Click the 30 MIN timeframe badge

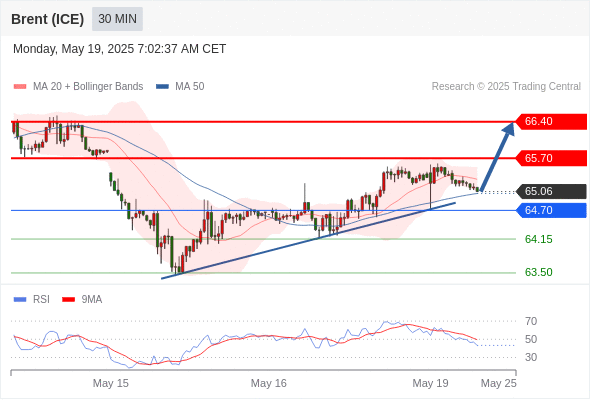coord(117,19)
